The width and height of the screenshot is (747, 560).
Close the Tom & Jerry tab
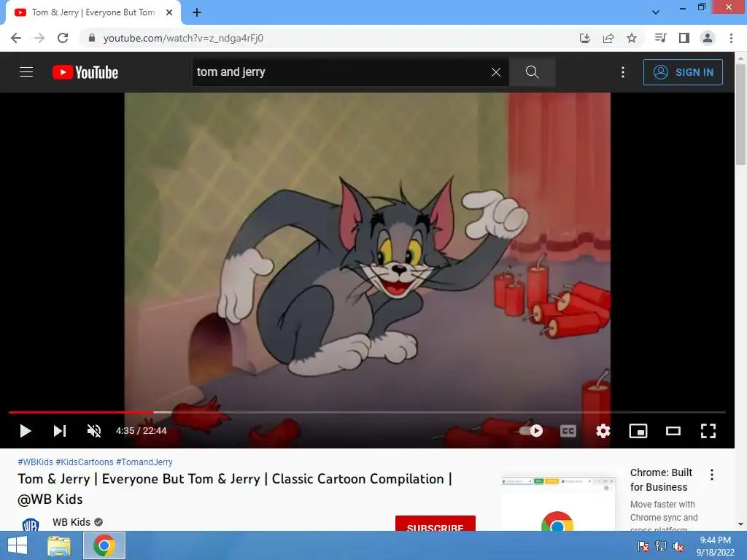(169, 12)
